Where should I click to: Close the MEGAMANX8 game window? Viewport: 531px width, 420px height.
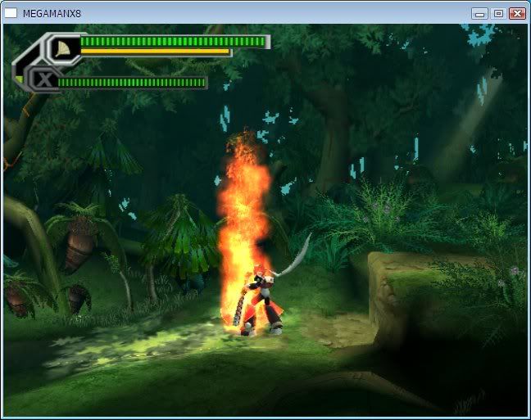coord(517,14)
